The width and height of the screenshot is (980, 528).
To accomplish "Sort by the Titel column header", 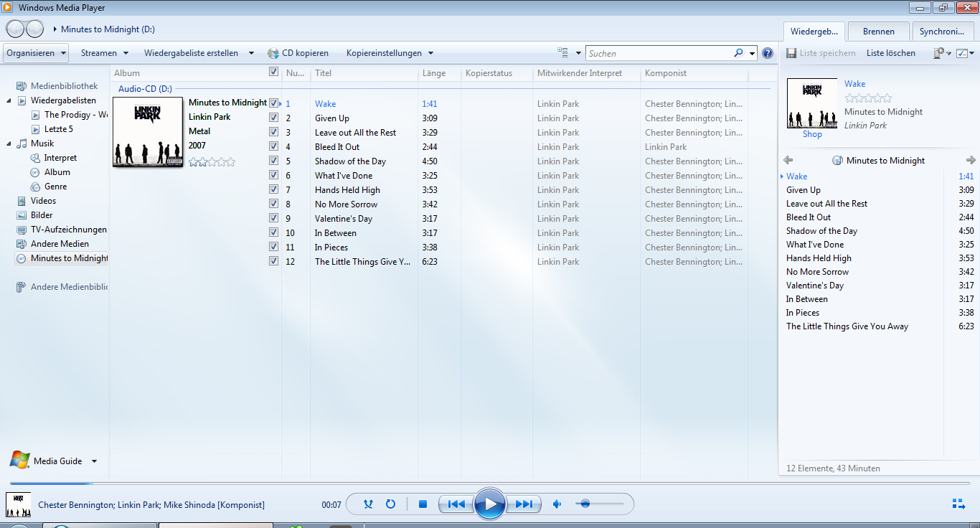I will coord(364,73).
